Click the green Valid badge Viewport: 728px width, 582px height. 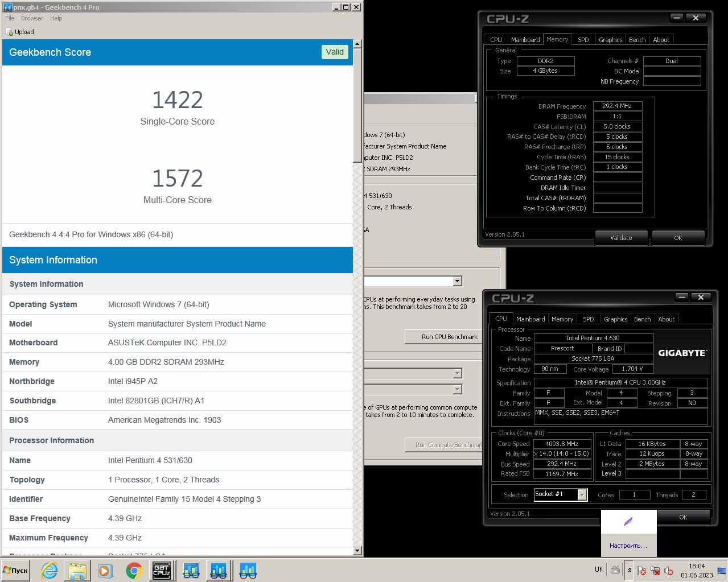tap(335, 52)
